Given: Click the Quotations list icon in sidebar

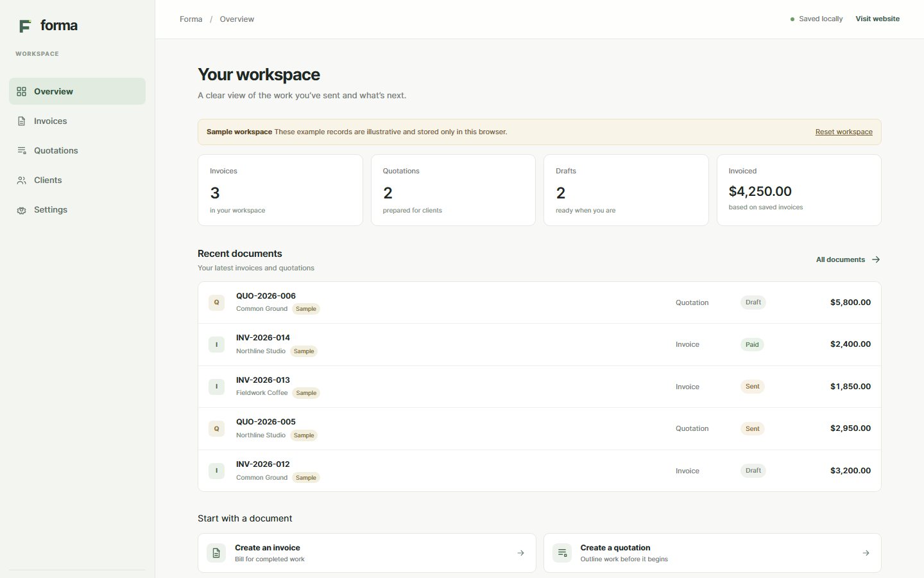Looking at the screenshot, I should pos(21,151).
